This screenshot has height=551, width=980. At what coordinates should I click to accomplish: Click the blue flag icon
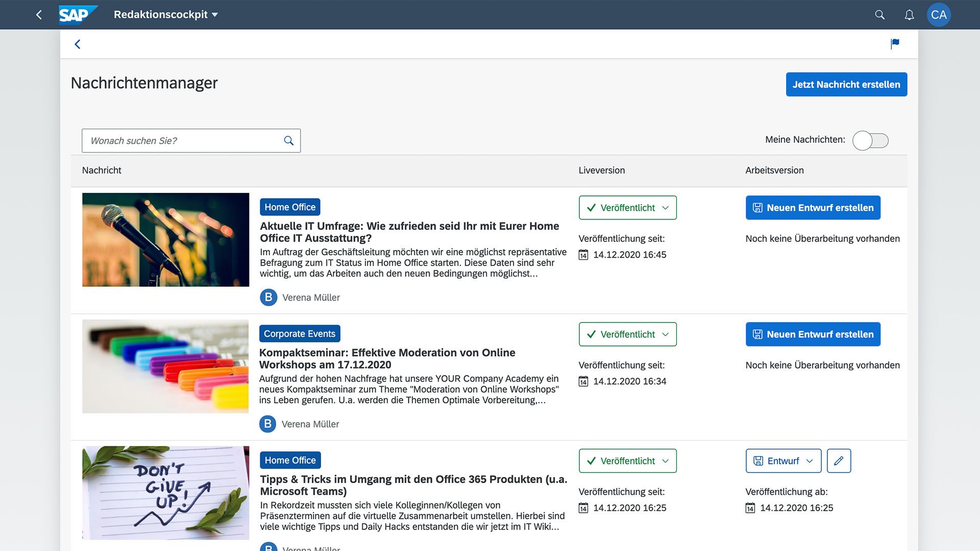coord(895,44)
